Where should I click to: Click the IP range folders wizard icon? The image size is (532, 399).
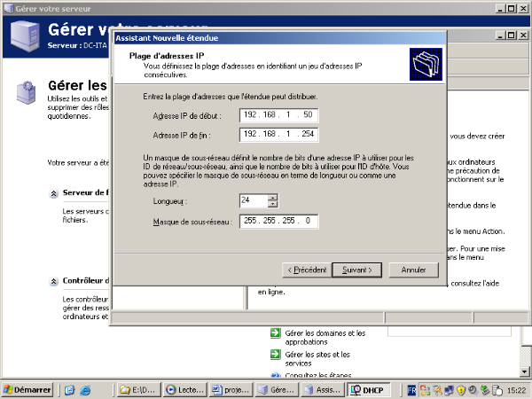coord(424,66)
